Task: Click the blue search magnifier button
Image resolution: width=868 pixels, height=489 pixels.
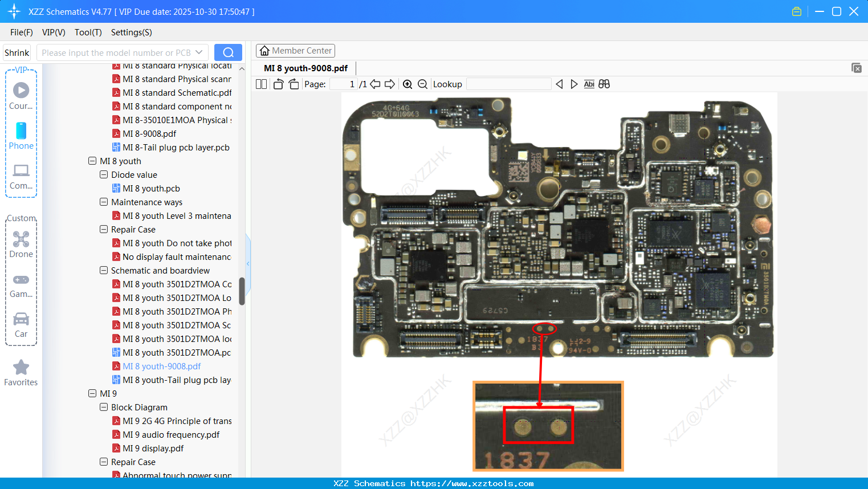Action: pyautogui.click(x=228, y=52)
